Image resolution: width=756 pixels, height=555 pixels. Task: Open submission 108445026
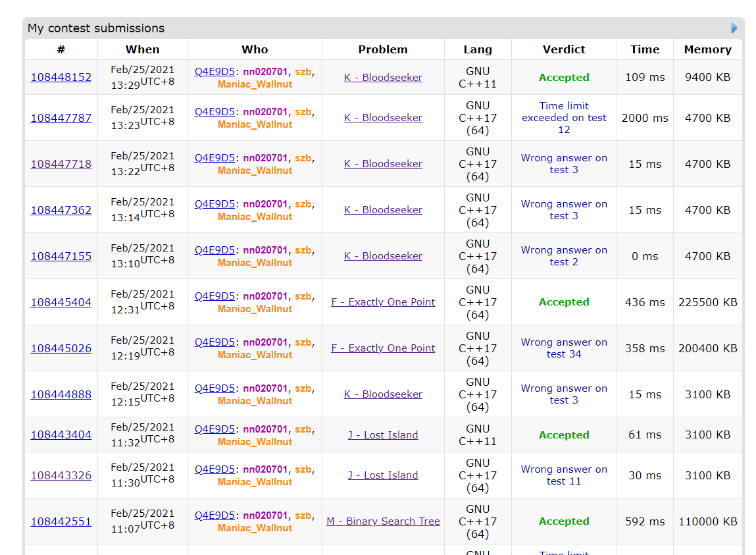coord(61,348)
